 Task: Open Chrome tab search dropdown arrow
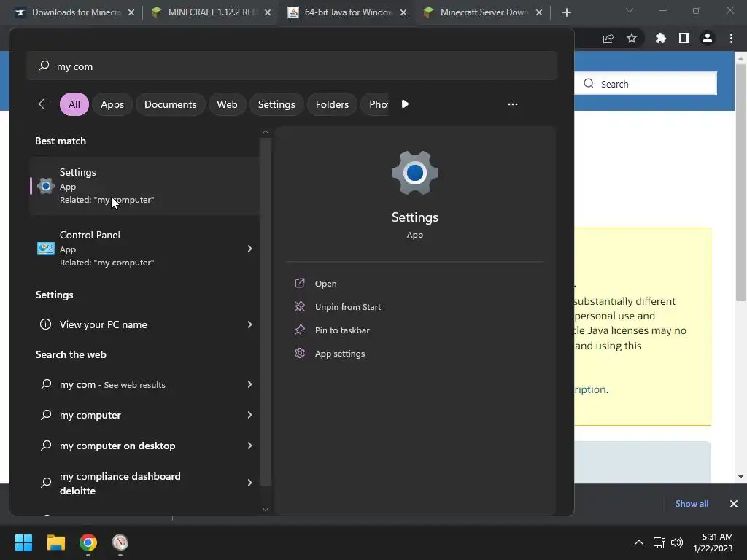[x=630, y=10]
